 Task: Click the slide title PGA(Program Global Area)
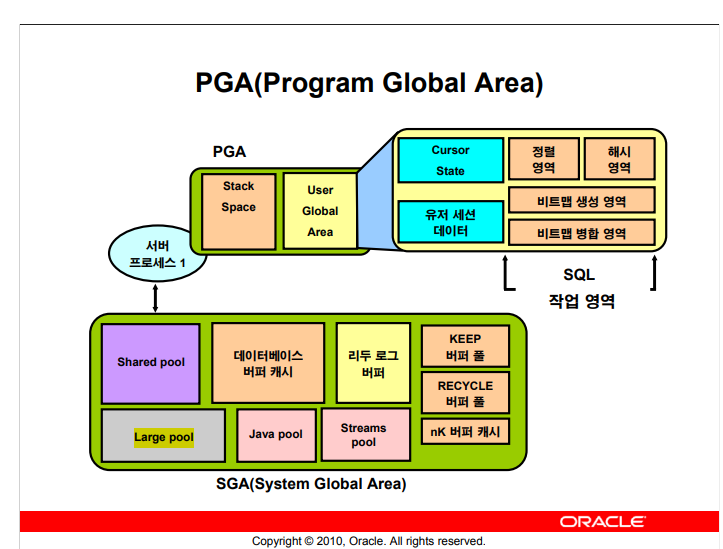coord(369,83)
